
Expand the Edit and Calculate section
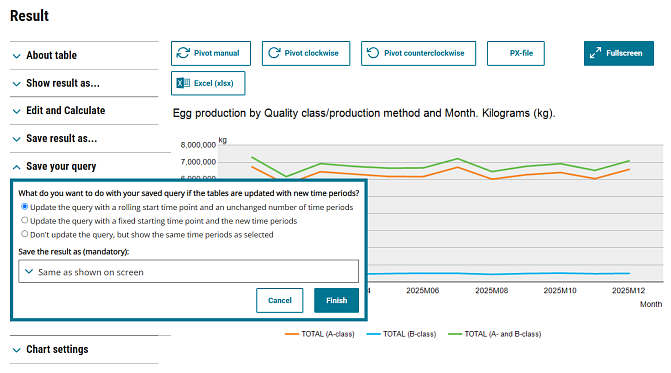pos(84,110)
